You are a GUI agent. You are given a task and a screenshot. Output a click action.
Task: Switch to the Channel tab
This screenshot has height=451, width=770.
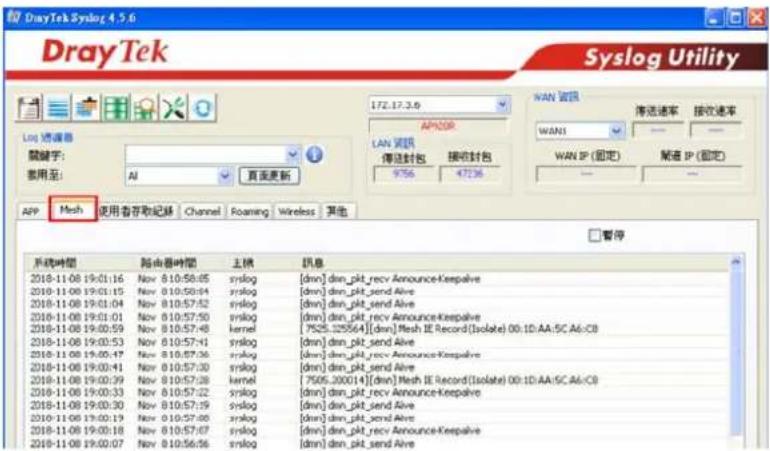(x=202, y=212)
